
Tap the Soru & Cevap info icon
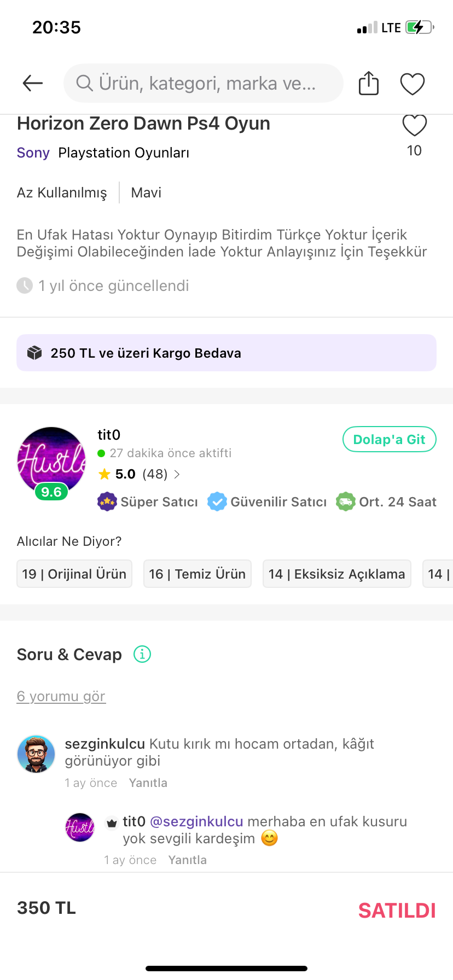tap(142, 654)
